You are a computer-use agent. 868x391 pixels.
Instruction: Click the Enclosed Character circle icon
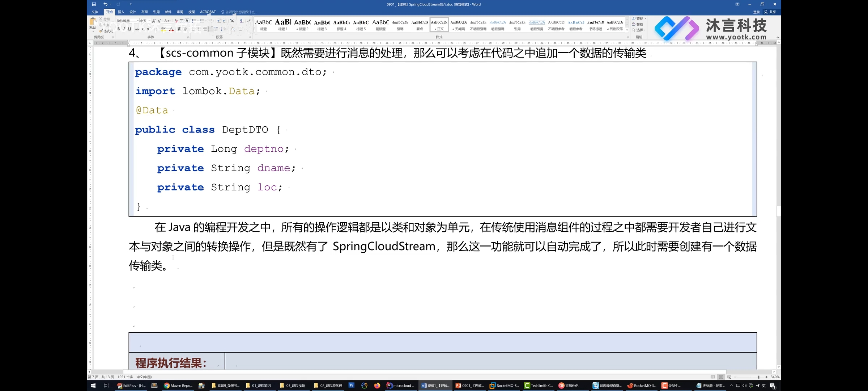pyautogui.click(x=185, y=29)
